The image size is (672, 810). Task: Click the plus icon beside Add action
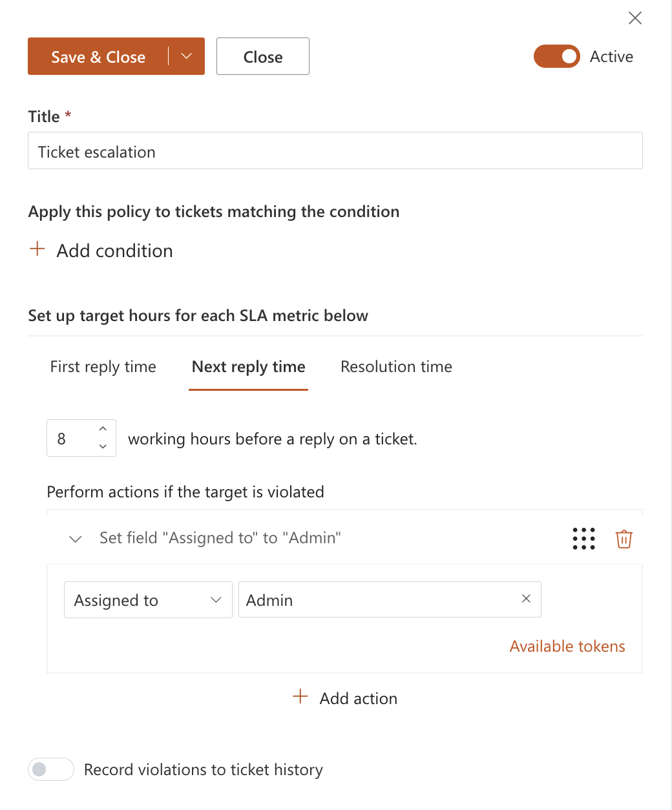tap(300, 696)
